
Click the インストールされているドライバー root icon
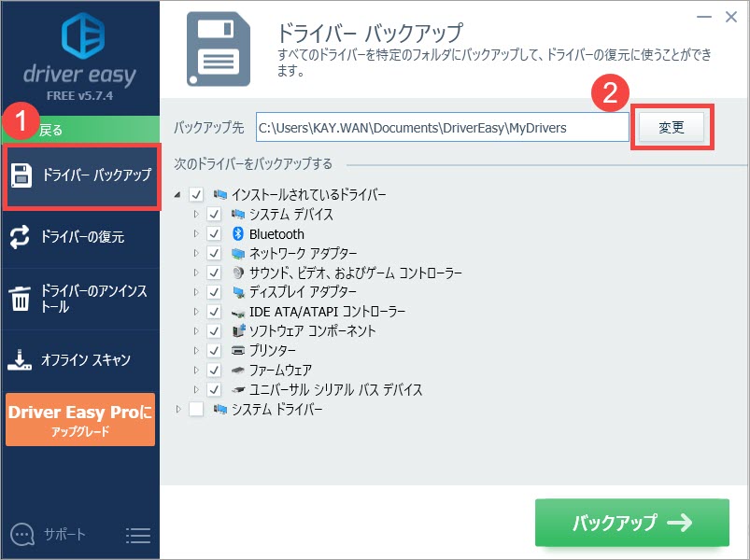click(220, 194)
